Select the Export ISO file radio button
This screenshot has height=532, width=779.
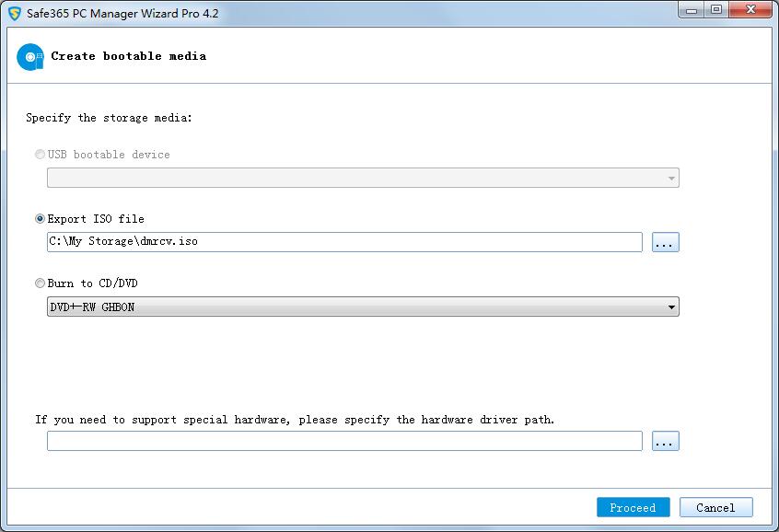coord(40,219)
